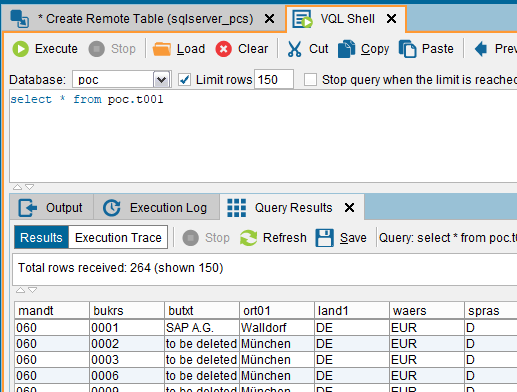Click the red Clear icon
Viewport: 517px width, 392px height.
(x=223, y=49)
